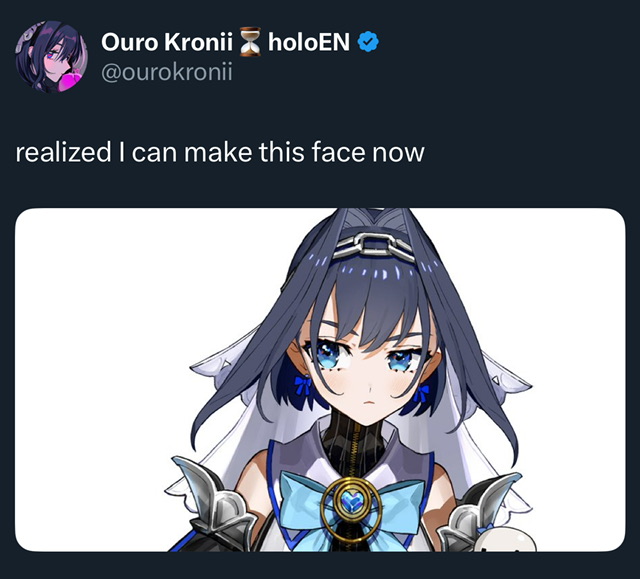
Task: Click the silver shoulder armor on the left
Action: point(210,501)
